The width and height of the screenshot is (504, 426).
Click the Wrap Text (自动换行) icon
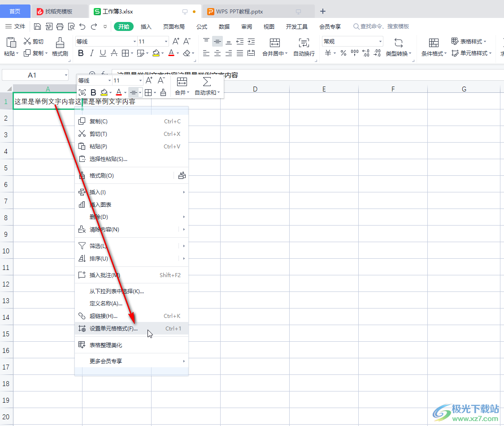[x=304, y=43]
